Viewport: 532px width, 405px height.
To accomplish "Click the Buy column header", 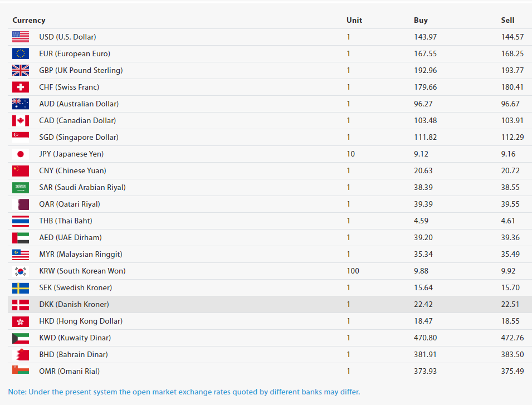I will coord(421,20).
